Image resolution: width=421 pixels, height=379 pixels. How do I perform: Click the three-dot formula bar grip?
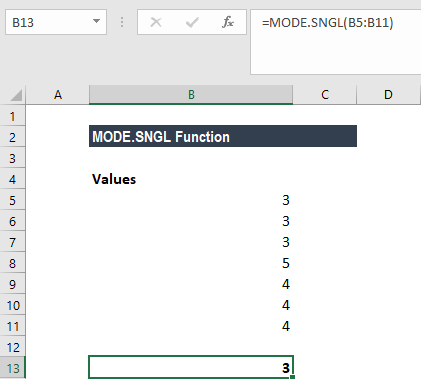[122, 22]
